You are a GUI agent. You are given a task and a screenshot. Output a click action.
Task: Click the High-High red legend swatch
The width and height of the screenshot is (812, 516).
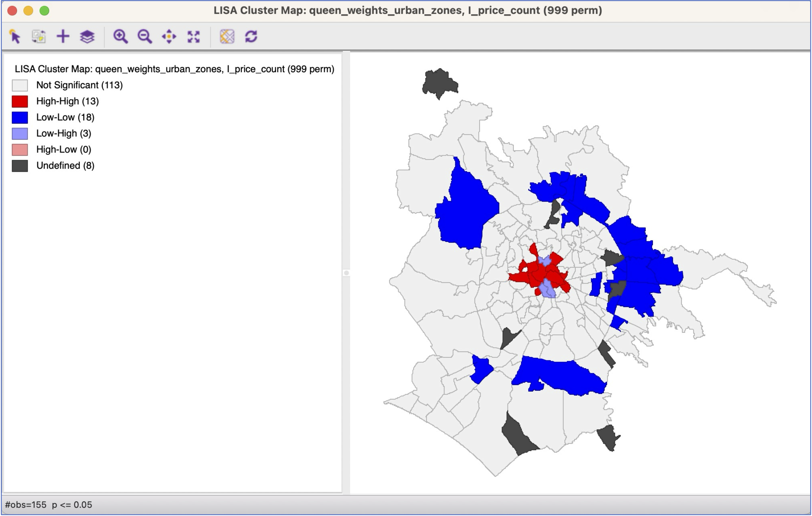tap(19, 101)
